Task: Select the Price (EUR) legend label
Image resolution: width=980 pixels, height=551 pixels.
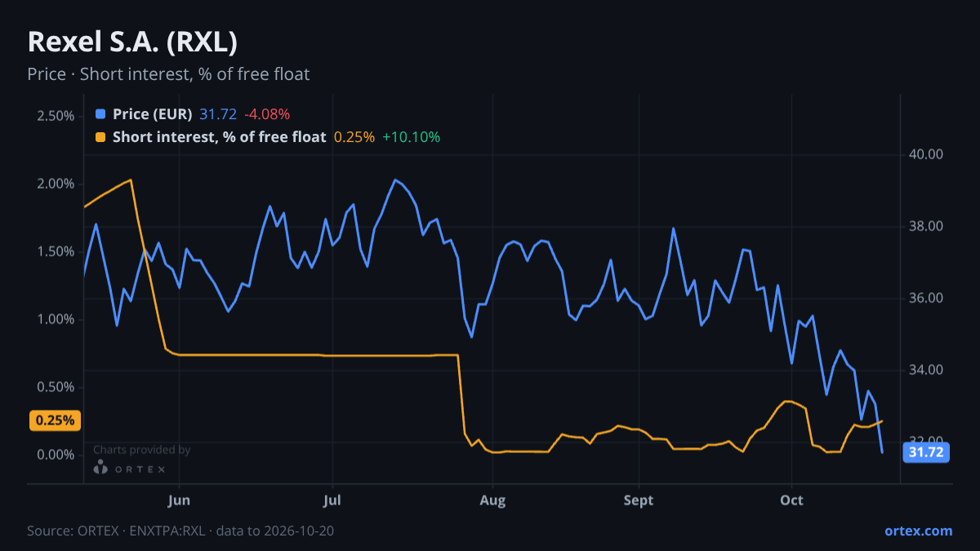Action: 152,114
